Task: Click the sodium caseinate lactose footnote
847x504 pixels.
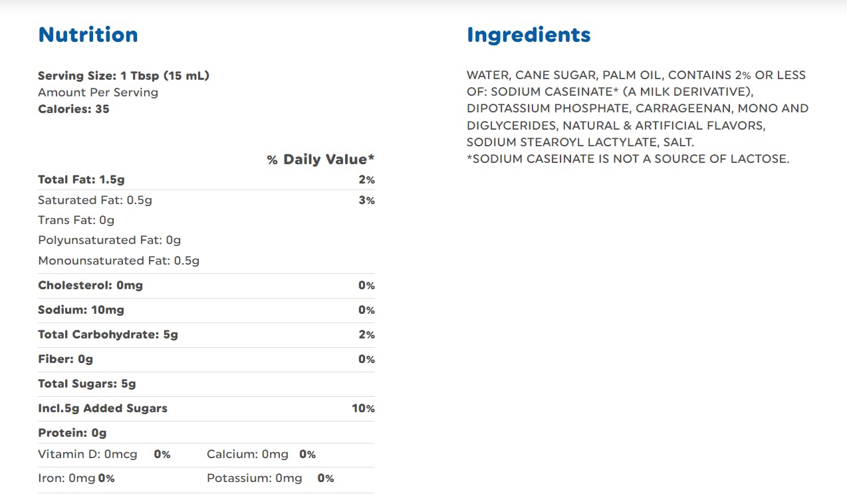Action: click(628, 159)
